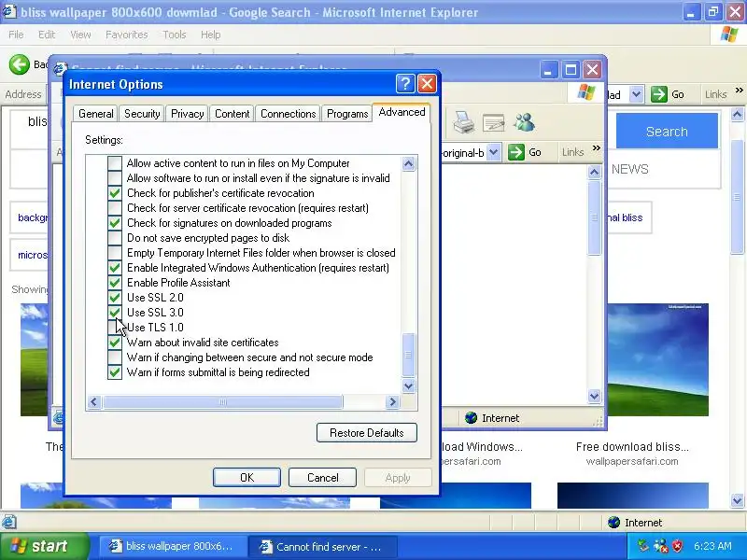Click Cancel in Internet Options

pyautogui.click(x=322, y=478)
